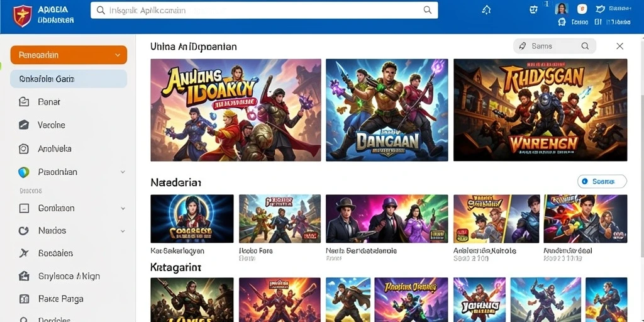This screenshot has height=322, width=644.
Task: Expand the Naidos section chevron
Action: coord(123,231)
